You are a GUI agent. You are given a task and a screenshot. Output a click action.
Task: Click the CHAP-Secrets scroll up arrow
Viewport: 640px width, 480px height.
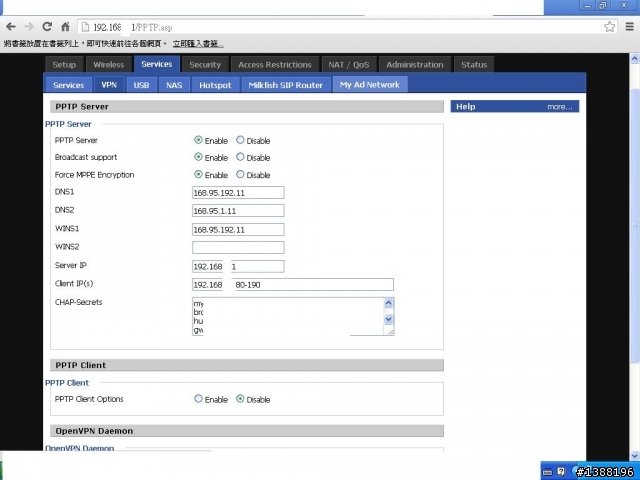click(388, 303)
